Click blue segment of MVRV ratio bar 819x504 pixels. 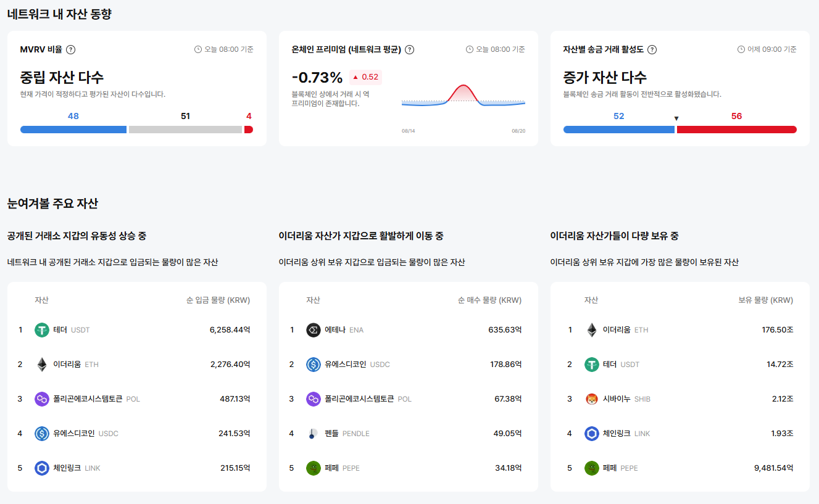click(x=73, y=130)
